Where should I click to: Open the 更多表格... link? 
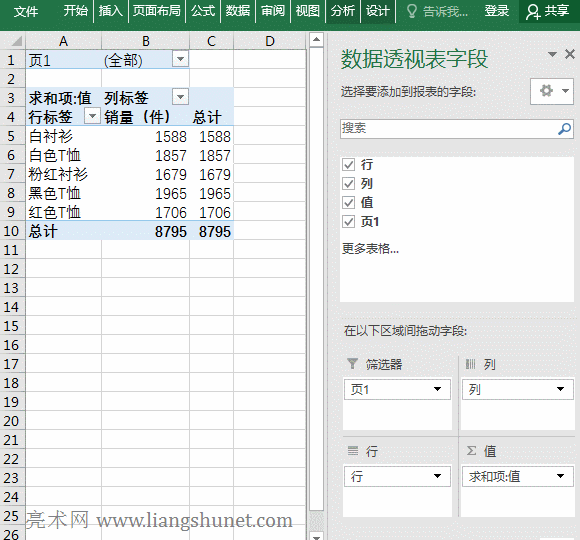[x=370, y=248]
